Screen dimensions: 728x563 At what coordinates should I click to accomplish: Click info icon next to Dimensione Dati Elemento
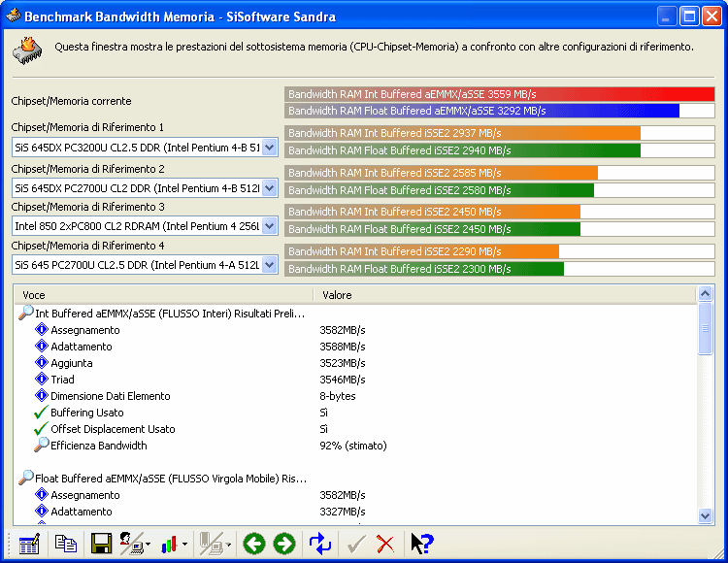pos(42,395)
